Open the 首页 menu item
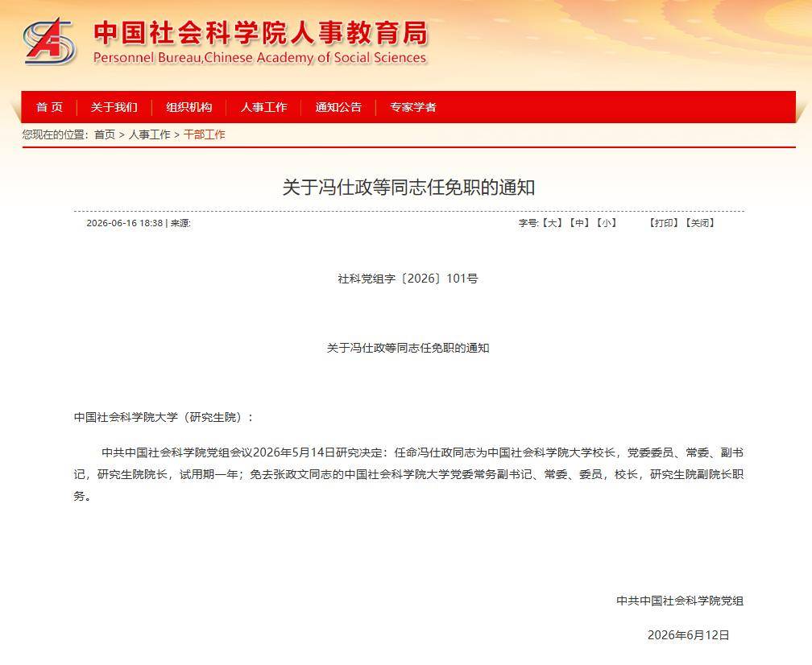This screenshot has width=812, height=665. (49, 107)
